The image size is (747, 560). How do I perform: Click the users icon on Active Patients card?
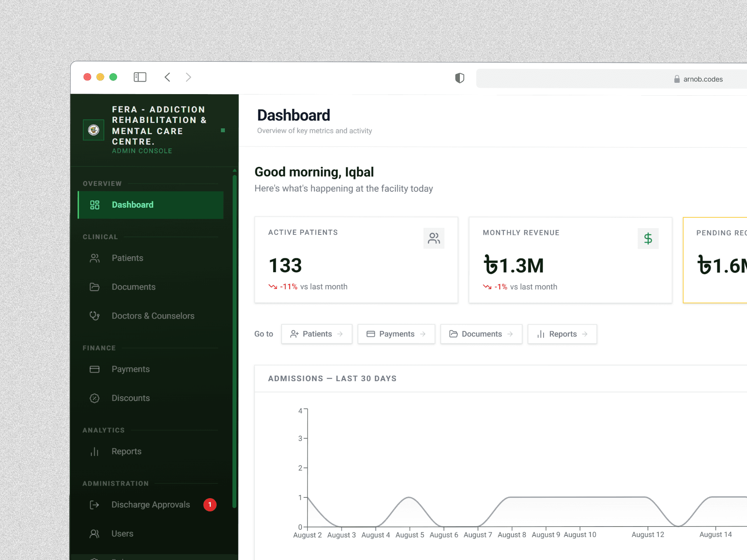coord(434,238)
